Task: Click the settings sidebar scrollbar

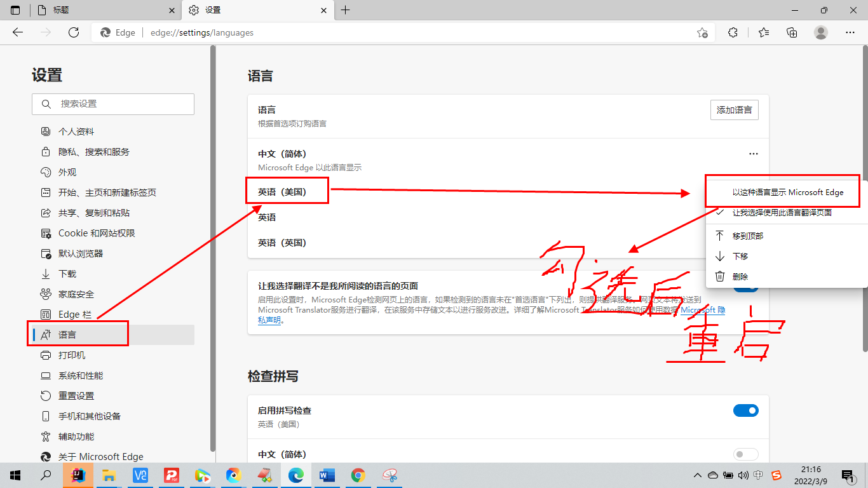Action: pos(213,249)
